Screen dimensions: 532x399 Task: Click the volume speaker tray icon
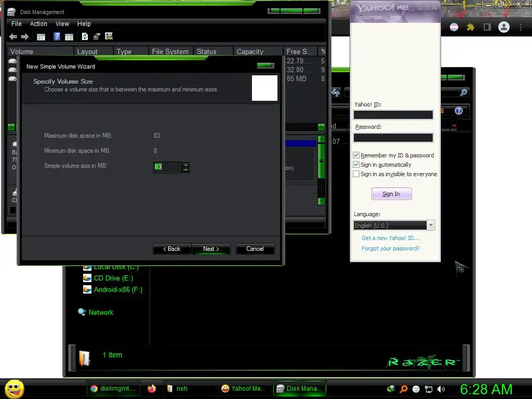[441, 389]
